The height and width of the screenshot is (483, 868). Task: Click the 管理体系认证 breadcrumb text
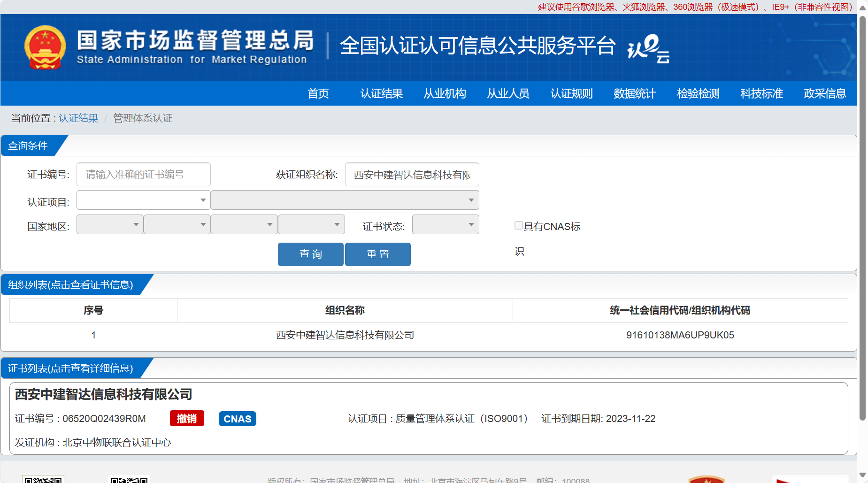coord(143,118)
